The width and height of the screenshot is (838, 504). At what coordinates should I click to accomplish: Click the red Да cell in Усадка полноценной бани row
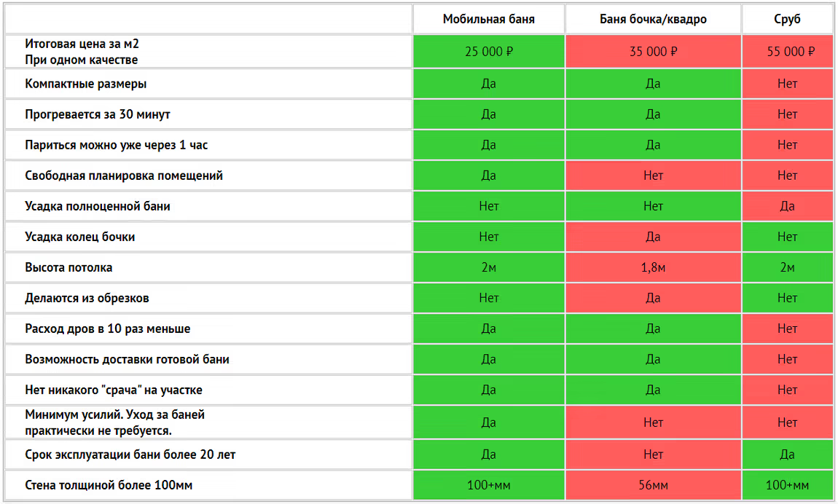click(x=787, y=206)
